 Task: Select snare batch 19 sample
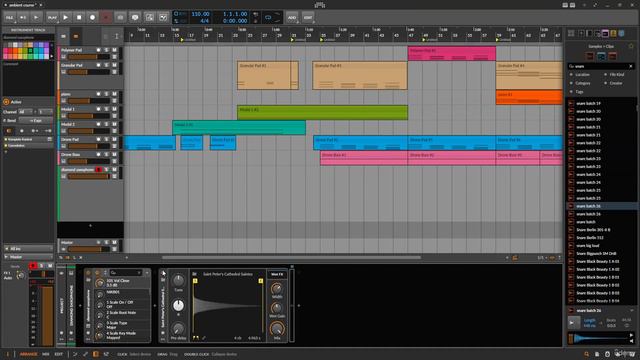click(x=601, y=103)
